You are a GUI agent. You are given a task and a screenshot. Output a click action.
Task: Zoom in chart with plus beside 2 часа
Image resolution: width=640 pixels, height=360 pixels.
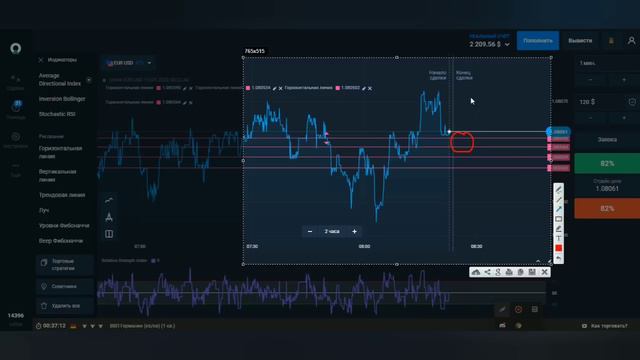click(x=354, y=231)
